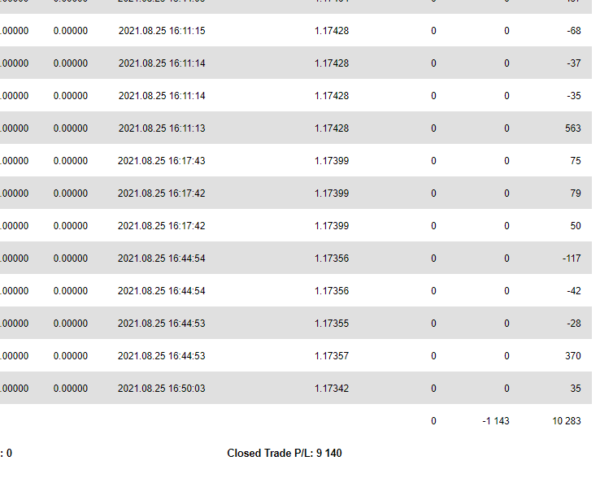Click the price 1.17355

click(331, 323)
